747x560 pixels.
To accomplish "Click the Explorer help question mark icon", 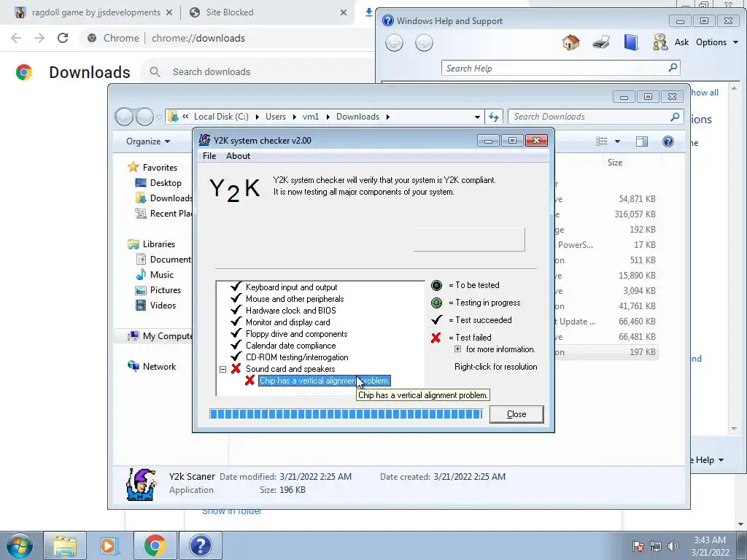I will (x=668, y=141).
